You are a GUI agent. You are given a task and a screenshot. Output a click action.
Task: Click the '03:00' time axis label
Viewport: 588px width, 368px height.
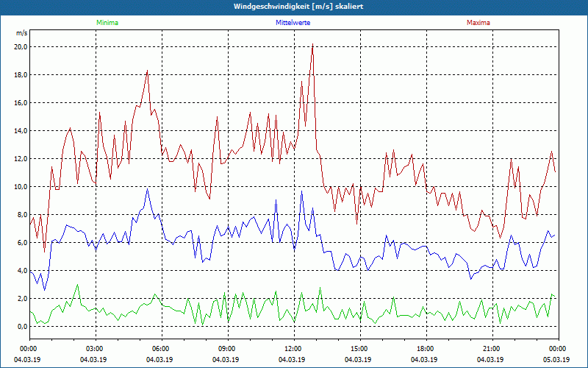pyautogui.click(x=93, y=349)
